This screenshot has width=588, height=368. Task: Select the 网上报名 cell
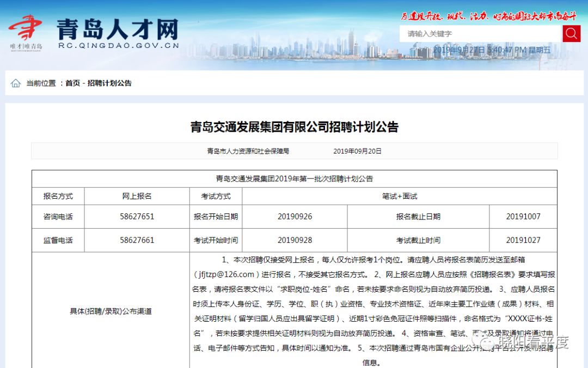pos(137,196)
